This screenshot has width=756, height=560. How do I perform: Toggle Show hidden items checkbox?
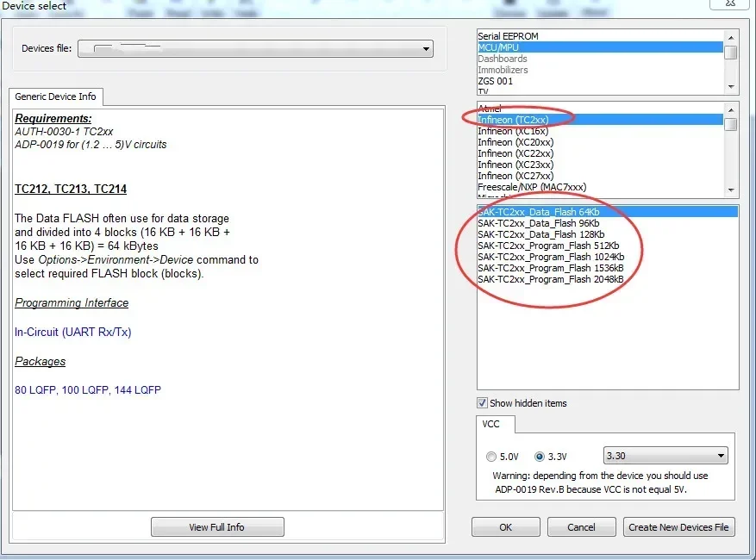[x=482, y=403]
